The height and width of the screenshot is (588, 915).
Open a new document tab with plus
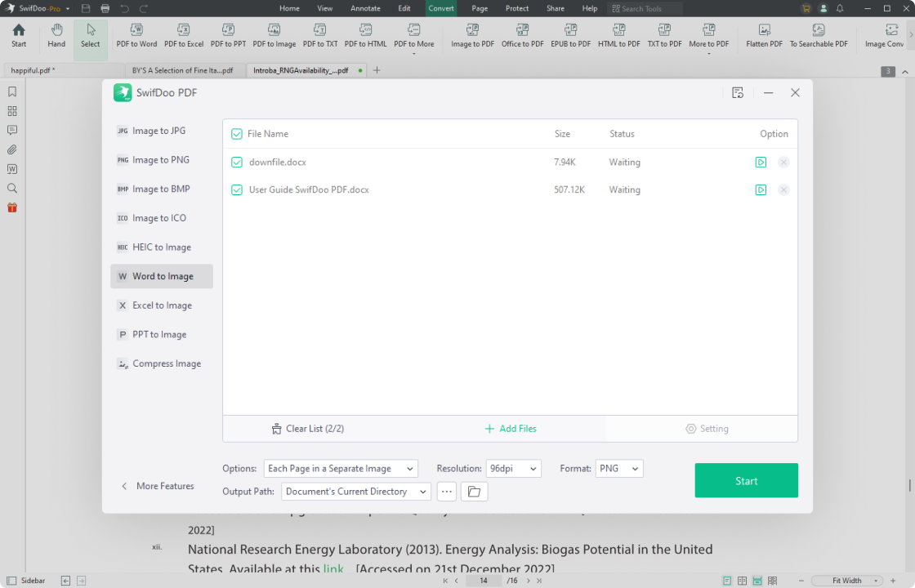point(377,70)
